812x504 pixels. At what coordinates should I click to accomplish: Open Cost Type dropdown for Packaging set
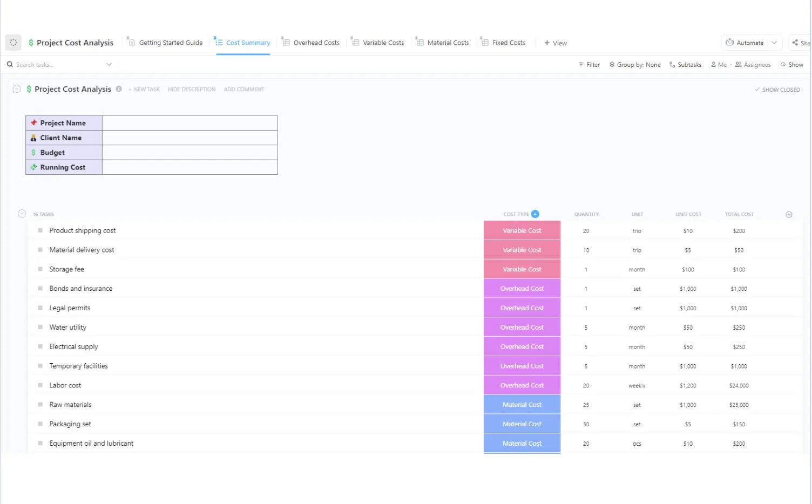click(x=522, y=424)
